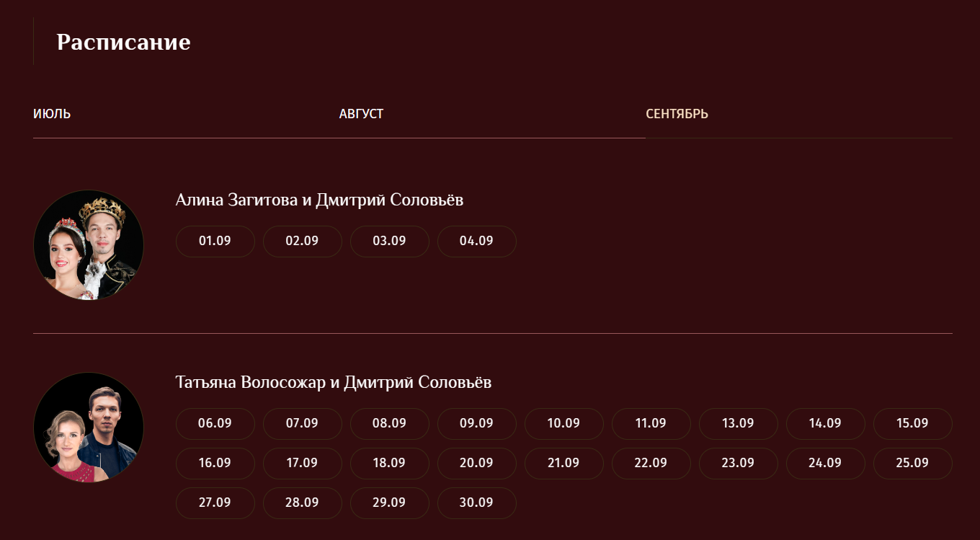The height and width of the screenshot is (540, 980).
Task: Click the Загитова and Соловьёв round photo
Action: [89, 245]
